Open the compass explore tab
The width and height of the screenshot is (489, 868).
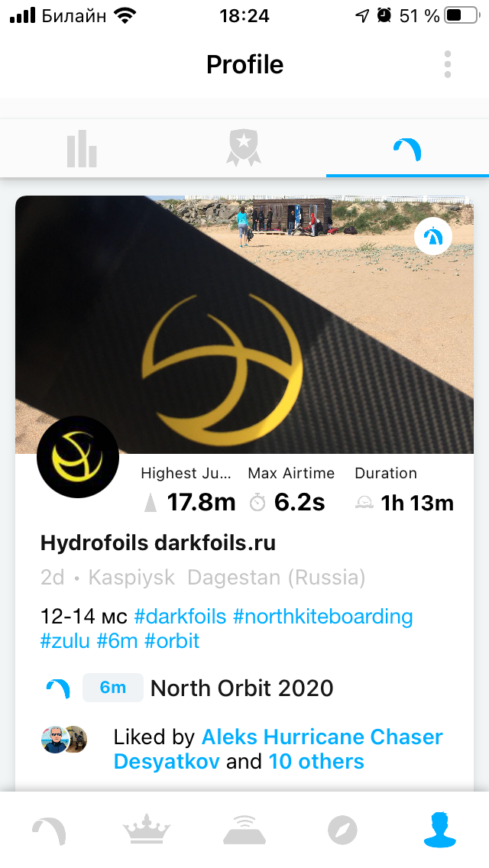(342, 831)
